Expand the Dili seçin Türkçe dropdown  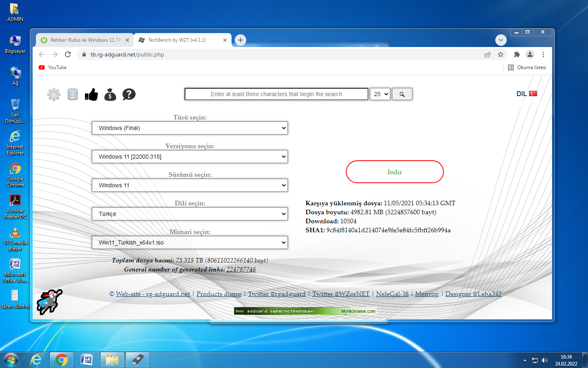click(190, 214)
